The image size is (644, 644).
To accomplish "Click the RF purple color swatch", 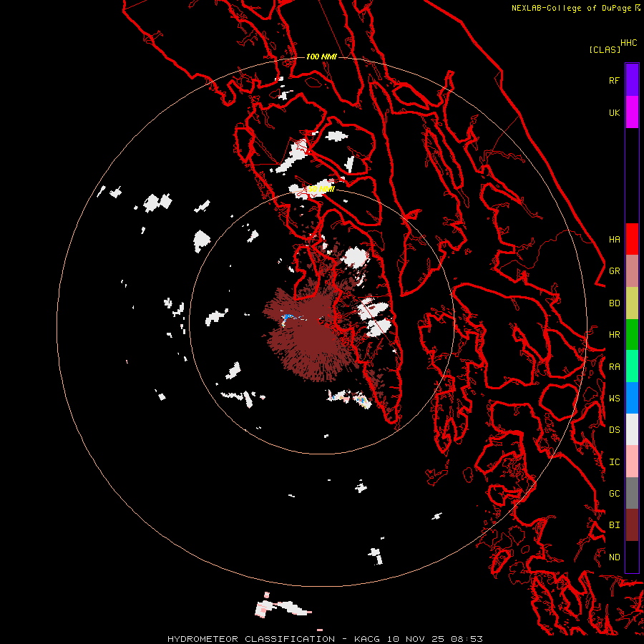I will point(632,80).
